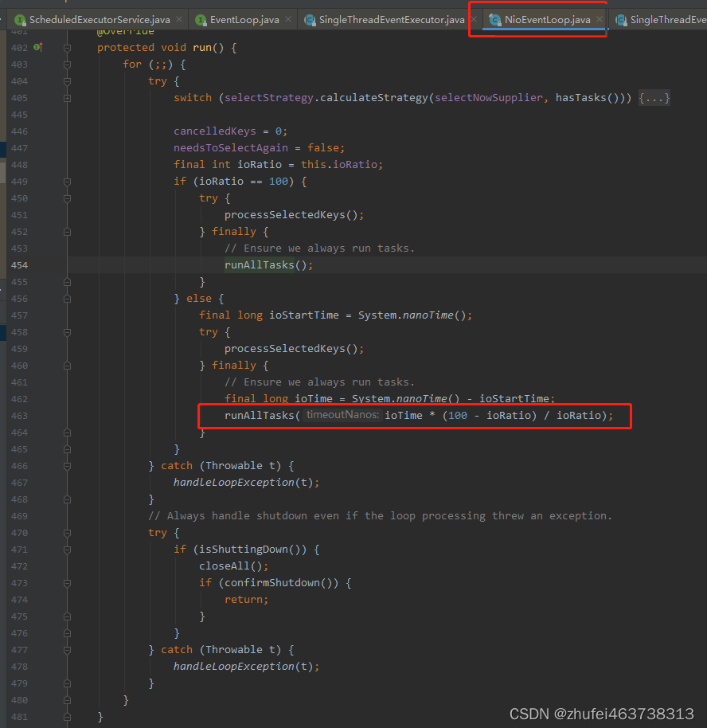Close the EventLoop.java tab
This screenshot has height=728, width=707.
[288, 19]
